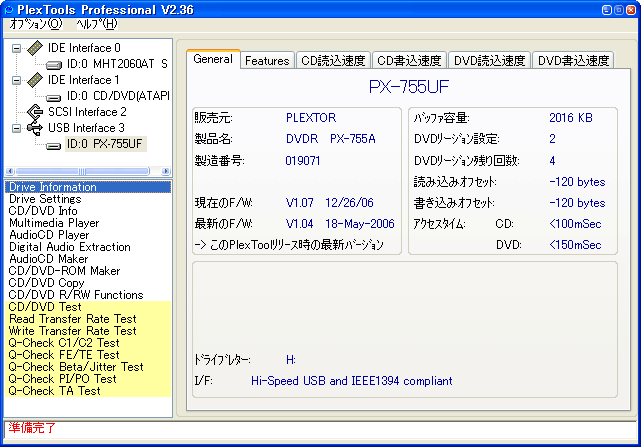This screenshot has height=447, width=641.
Task: Collapse the IDE Interface 1 node
Action: click(16, 80)
